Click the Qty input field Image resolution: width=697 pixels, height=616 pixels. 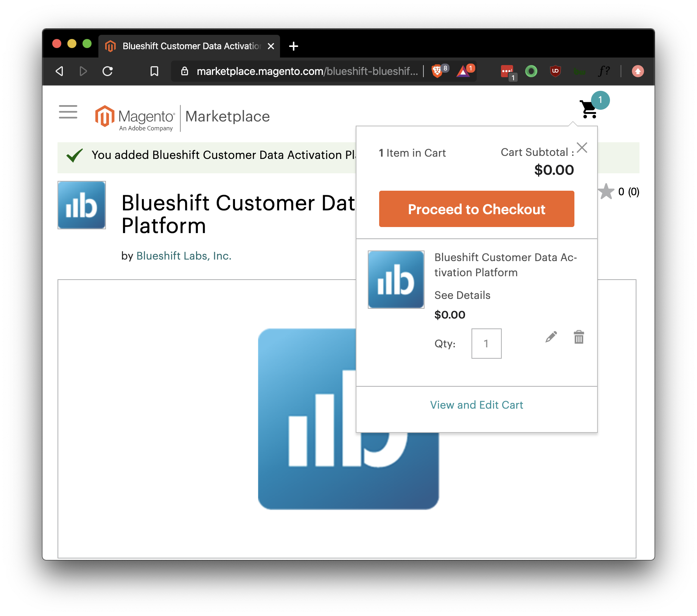coord(486,344)
